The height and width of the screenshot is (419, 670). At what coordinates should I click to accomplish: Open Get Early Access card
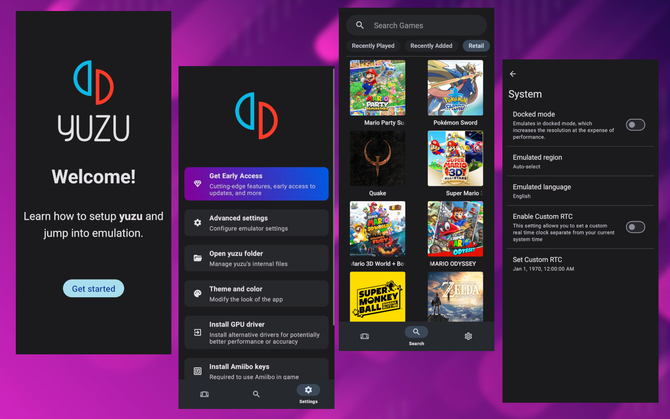coord(256,184)
